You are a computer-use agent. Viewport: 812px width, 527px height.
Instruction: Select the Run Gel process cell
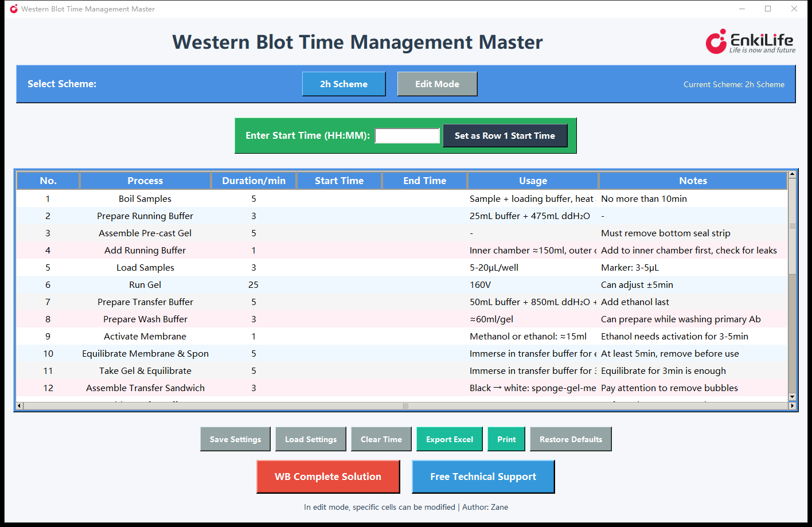(145, 285)
